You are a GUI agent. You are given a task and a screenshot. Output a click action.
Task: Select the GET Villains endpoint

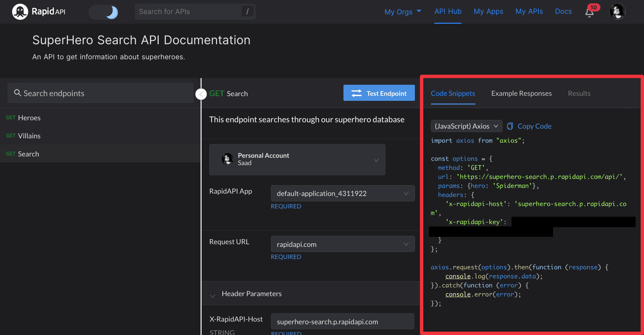(100, 136)
